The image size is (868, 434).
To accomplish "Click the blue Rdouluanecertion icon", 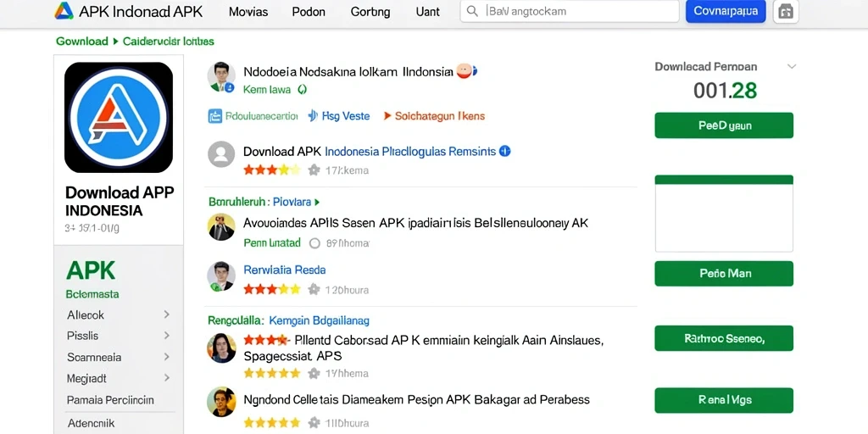I will pyautogui.click(x=214, y=116).
